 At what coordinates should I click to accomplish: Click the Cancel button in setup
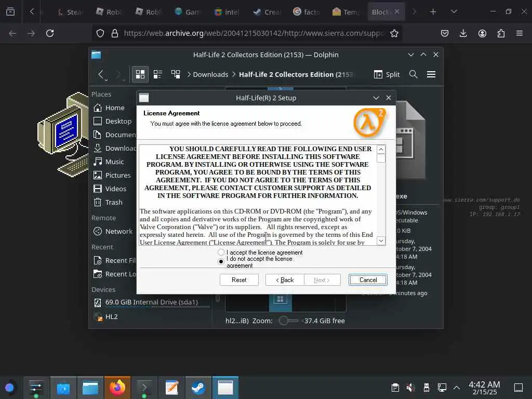tap(368, 280)
